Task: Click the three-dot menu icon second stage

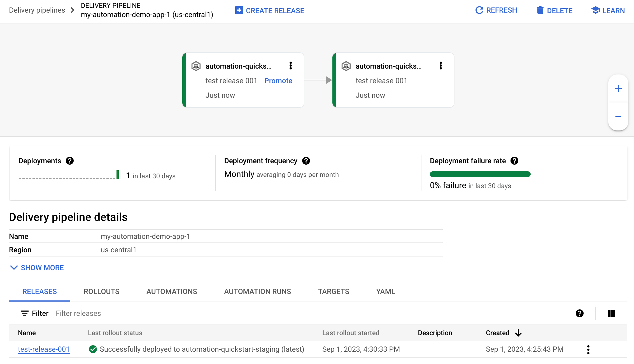Action: pyautogui.click(x=441, y=66)
